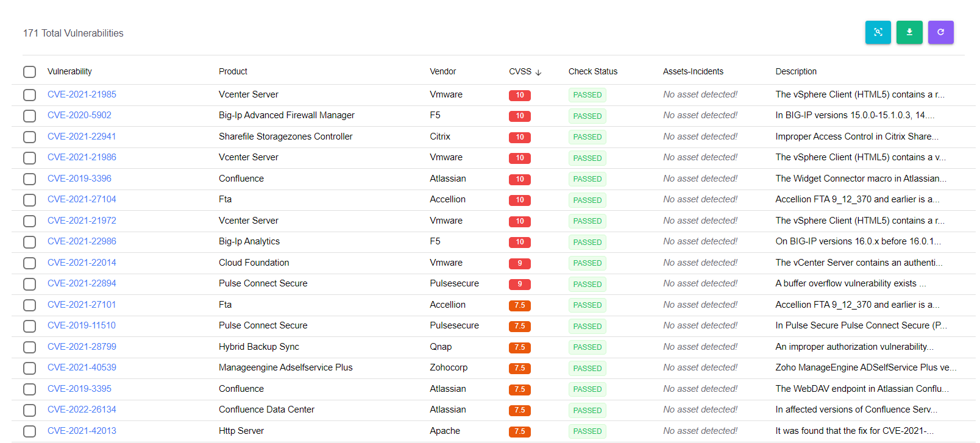Download the vulnerabilities list with green button
980x443 pixels.
tap(909, 32)
